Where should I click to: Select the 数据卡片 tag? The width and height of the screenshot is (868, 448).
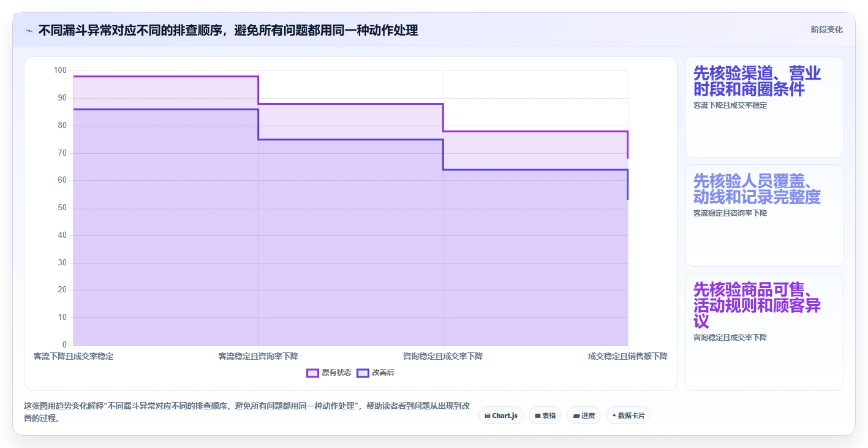coord(628,416)
